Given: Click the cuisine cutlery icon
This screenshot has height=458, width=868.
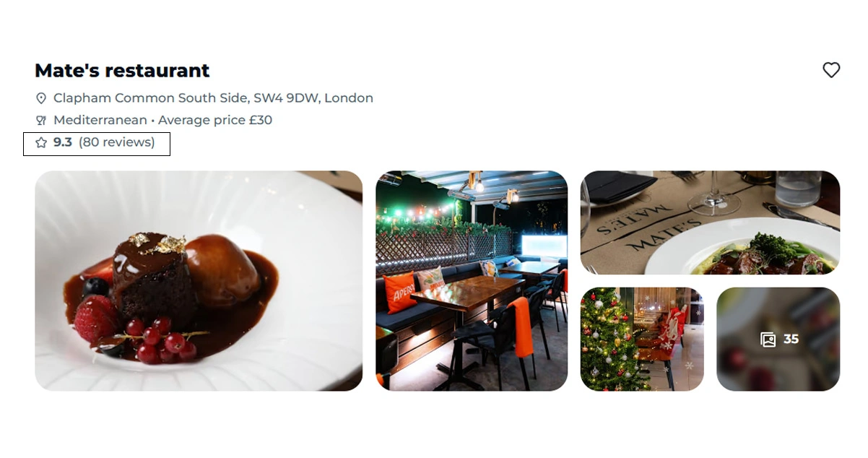Looking at the screenshot, I should [x=41, y=121].
